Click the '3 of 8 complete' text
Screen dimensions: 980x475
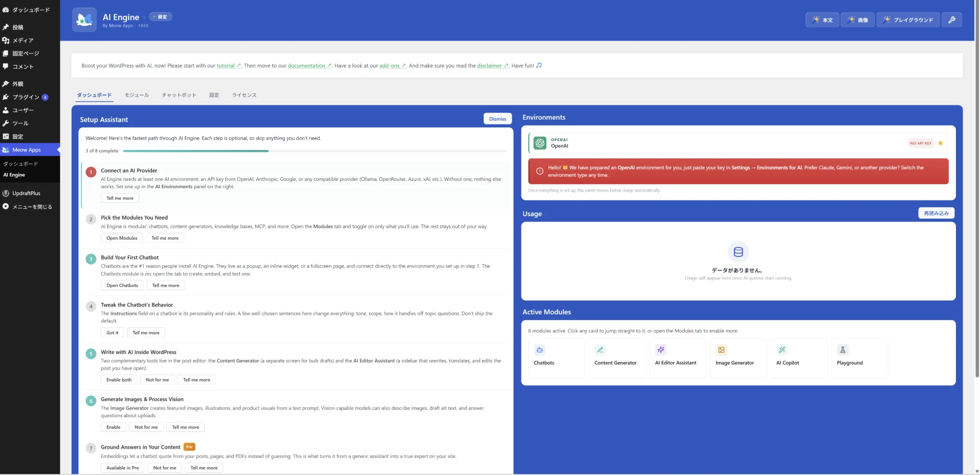tap(102, 151)
